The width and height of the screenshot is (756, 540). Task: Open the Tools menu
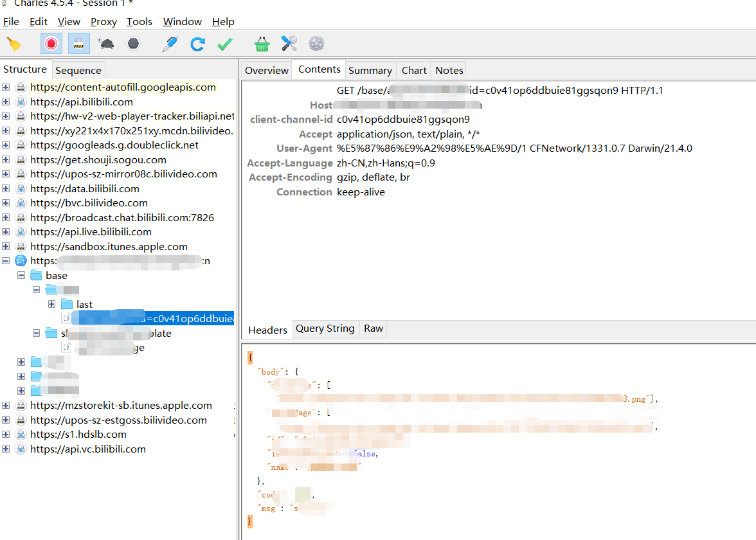click(x=139, y=22)
